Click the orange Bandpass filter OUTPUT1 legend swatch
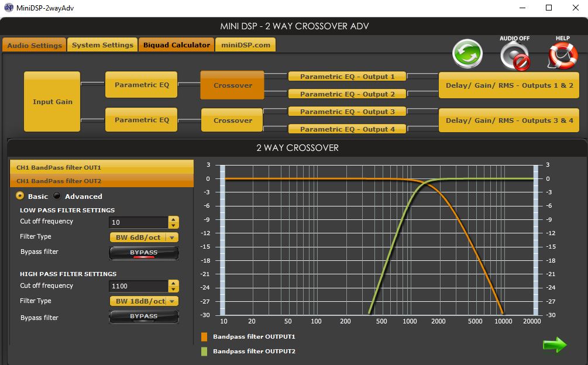The width and height of the screenshot is (588, 365). click(204, 336)
